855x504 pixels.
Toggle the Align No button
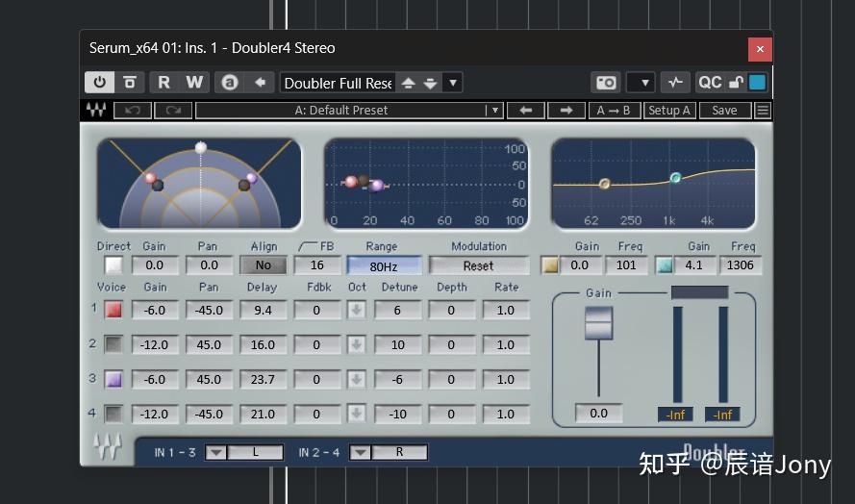(x=264, y=265)
